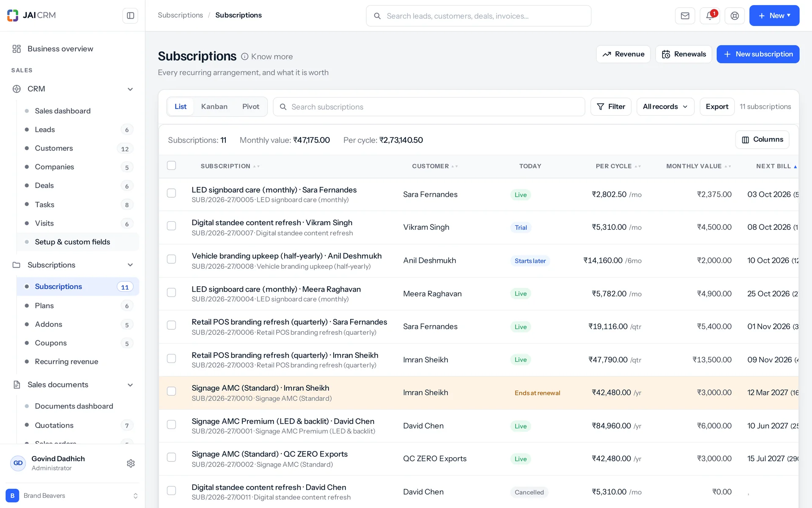Click the Know more info icon
Screen dimensions: 812x508
[244, 56]
